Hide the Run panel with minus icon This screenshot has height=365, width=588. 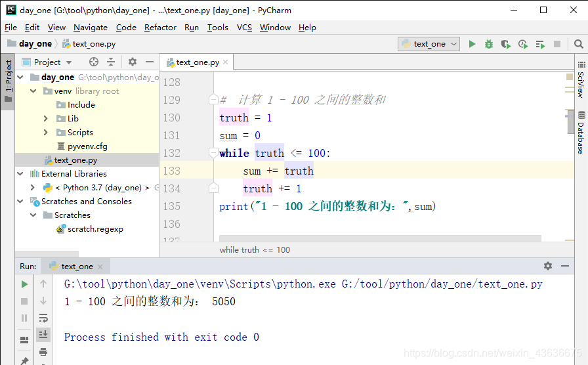click(x=565, y=266)
